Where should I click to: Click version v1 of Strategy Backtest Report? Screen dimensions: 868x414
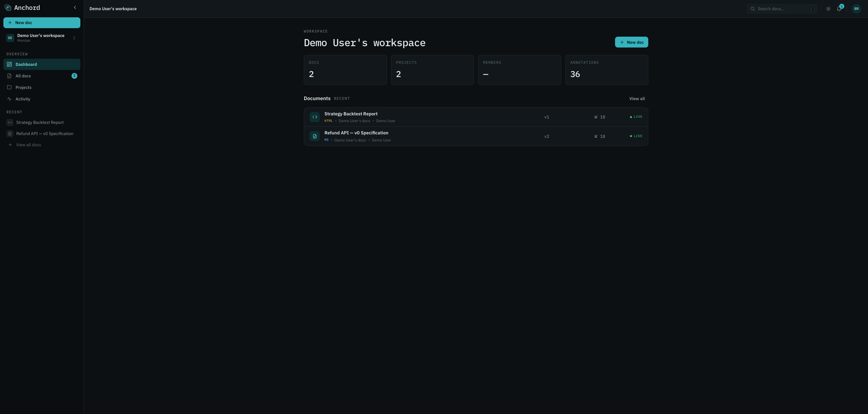[547, 117]
